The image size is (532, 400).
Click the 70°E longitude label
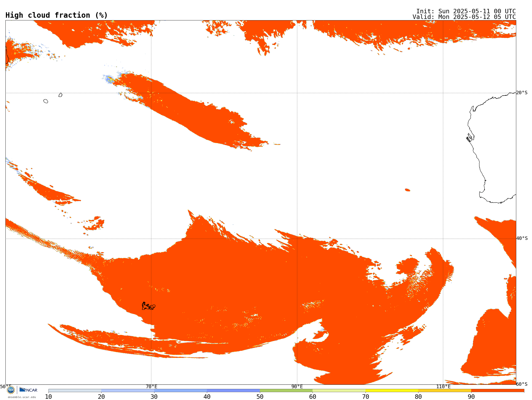pyautogui.click(x=151, y=386)
